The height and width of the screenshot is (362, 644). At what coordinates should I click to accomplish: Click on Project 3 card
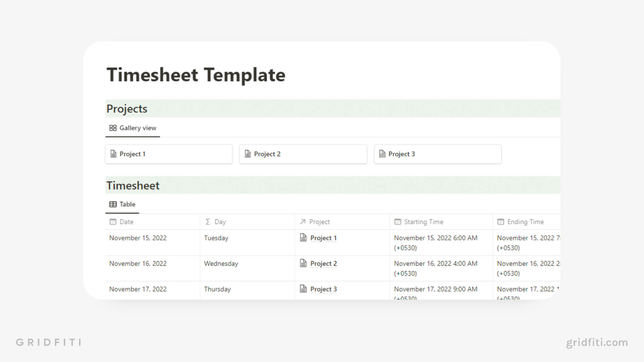[x=437, y=154]
